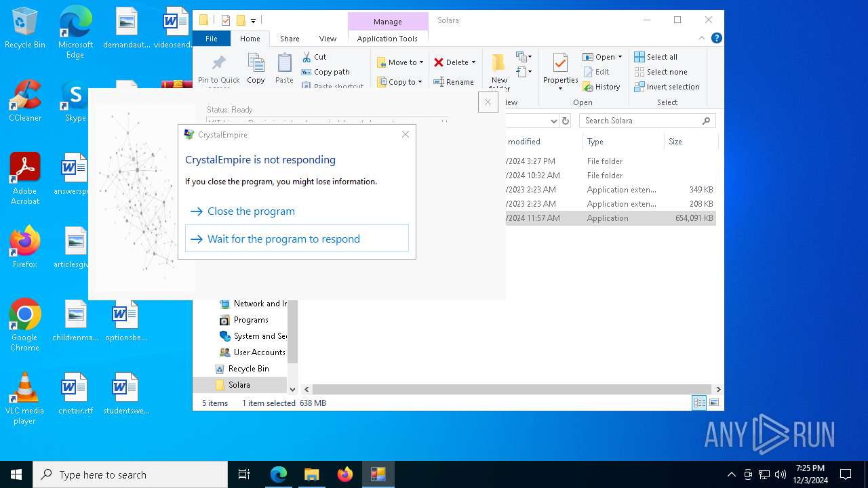The image size is (868, 488).
Task: Select Programs in navigation pane
Action: [251, 320]
